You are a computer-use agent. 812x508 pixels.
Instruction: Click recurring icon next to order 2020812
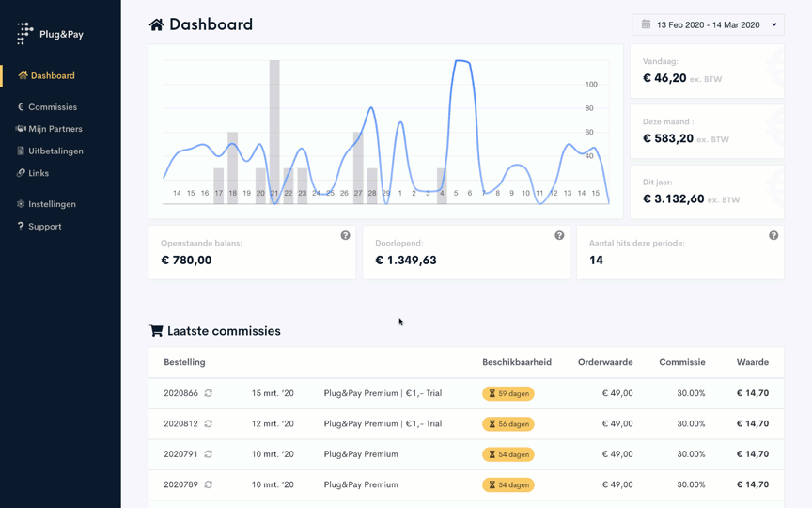(x=209, y=424)
